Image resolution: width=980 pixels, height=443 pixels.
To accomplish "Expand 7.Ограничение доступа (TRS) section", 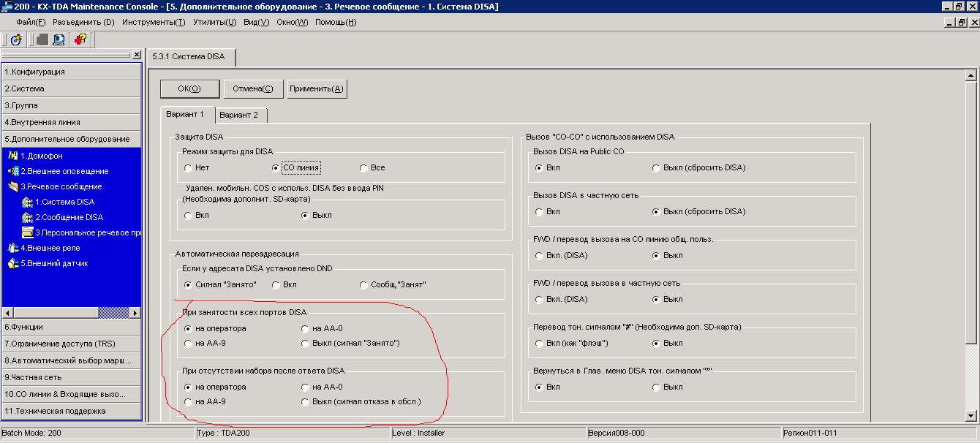I will (71, 344).
